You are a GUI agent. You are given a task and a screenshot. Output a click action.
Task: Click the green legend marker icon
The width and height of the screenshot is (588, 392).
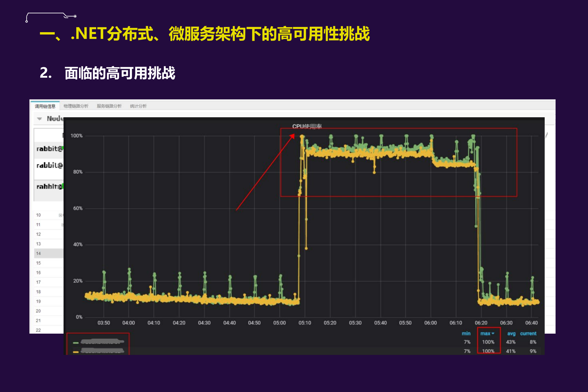click(76, 343)
